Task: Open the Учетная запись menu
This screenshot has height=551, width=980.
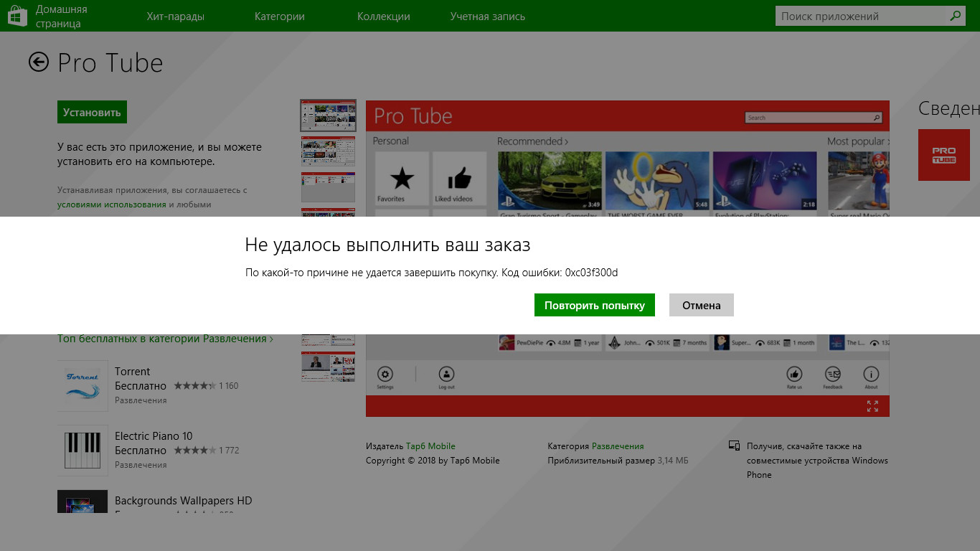Action: [x=488, y=17]
